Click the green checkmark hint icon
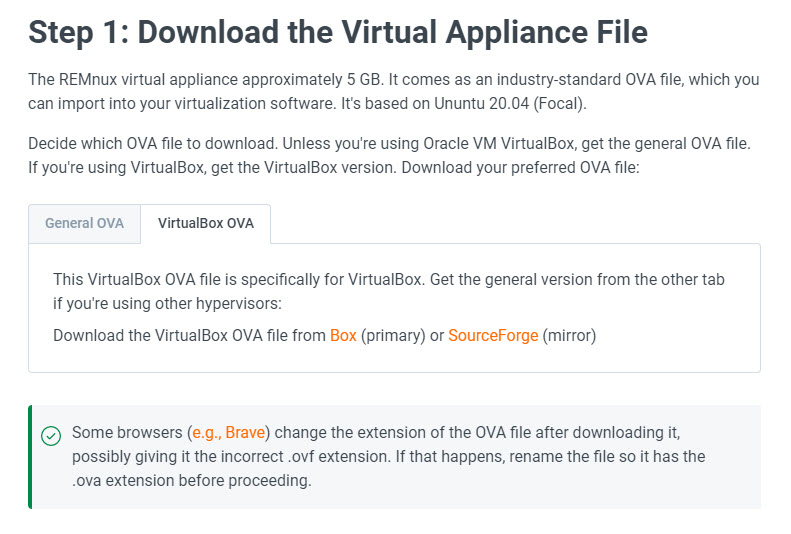The width and height of the screenshot is (791, 534). (x=51, y=436)
